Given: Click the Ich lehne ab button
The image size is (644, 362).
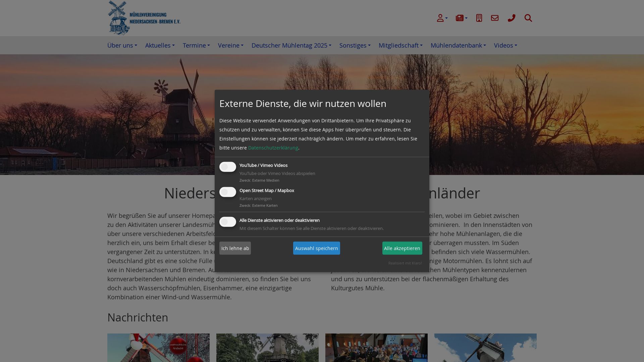Looking at the screenshot, I should [x=235, y=248].
